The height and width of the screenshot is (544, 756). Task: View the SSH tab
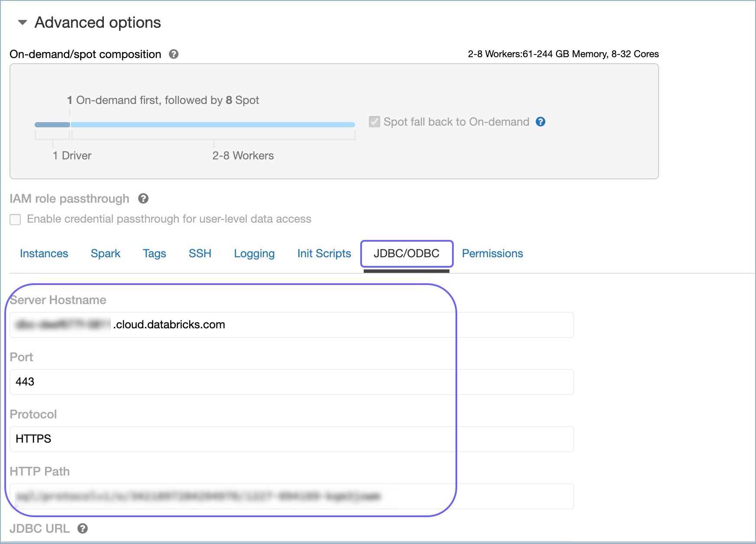[199, 253]
